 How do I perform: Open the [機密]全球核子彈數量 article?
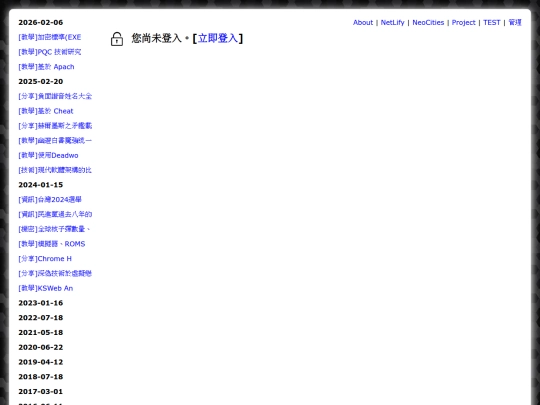[x=54, y=229]
